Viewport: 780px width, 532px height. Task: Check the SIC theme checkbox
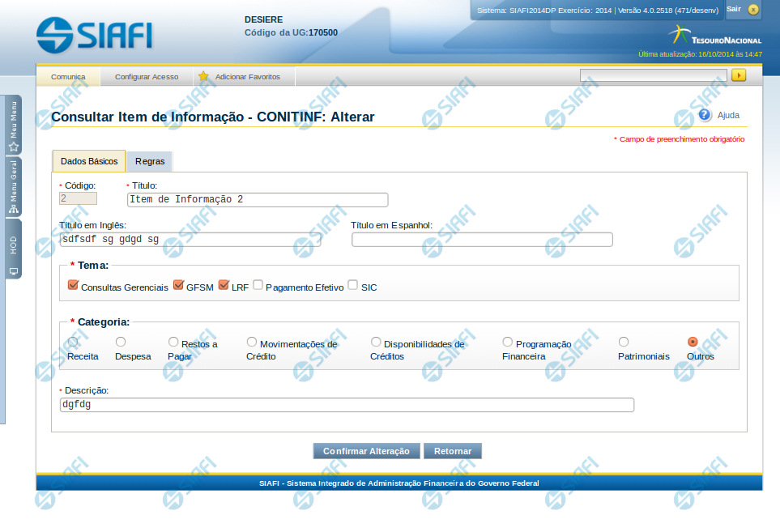[353, 285]
